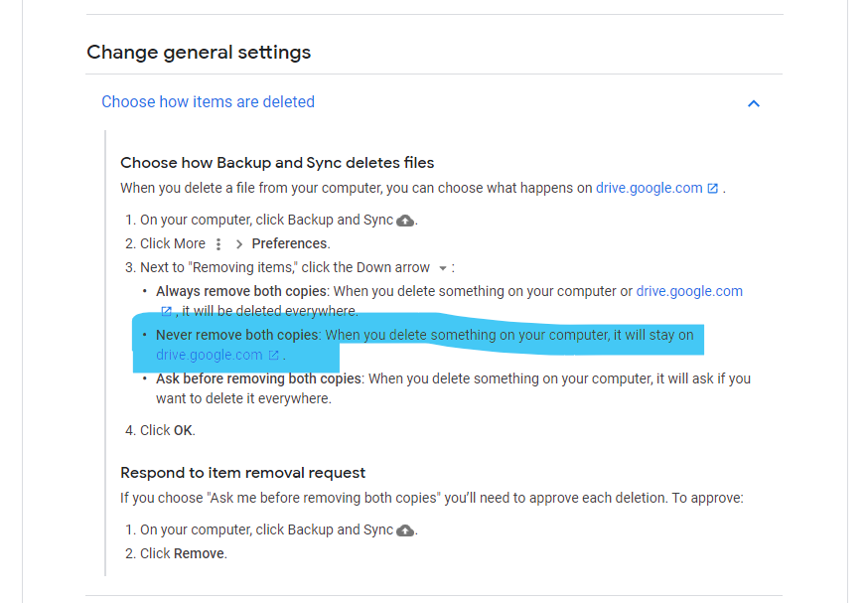Click external-link icon before "it will be deleted everywhere"
868x603 pixels.
[x=167, y=311]
